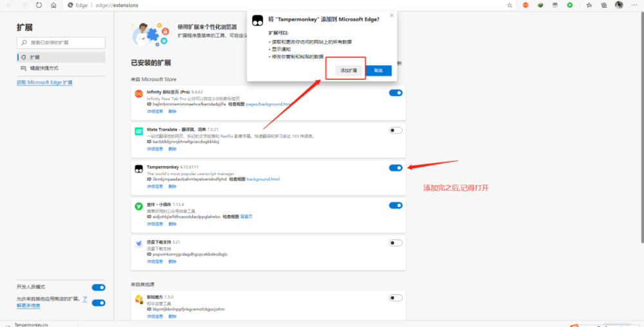Open the Collections toolbar icon

pos(604,5)
